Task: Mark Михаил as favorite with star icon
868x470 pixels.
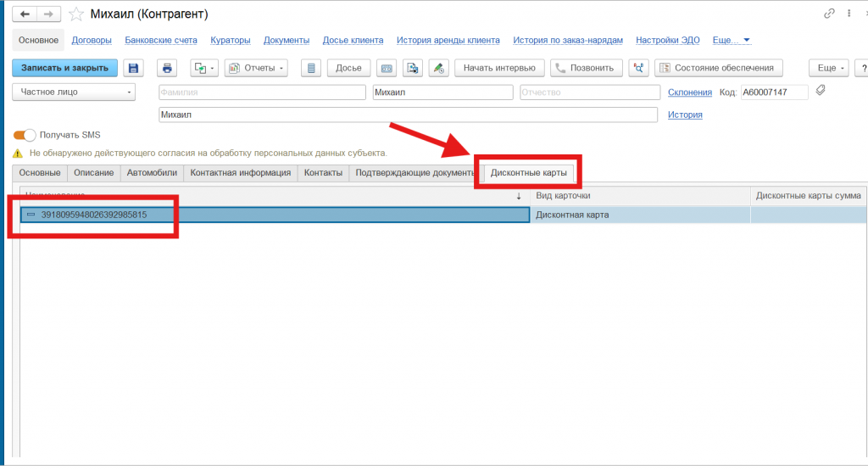Action: pos(76,14)
